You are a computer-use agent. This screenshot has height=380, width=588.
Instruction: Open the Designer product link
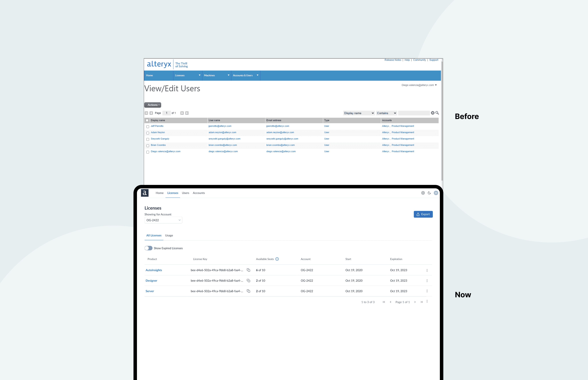pyautogui.click(x=151, y=281)
